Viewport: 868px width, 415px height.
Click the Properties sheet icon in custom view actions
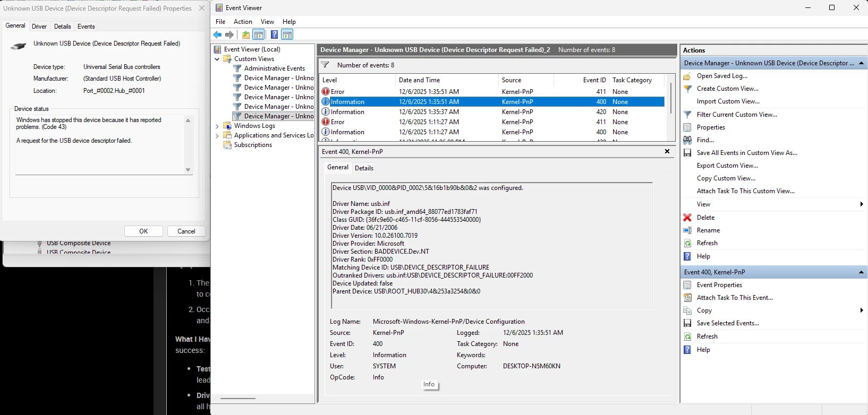[x=687, y=127]
